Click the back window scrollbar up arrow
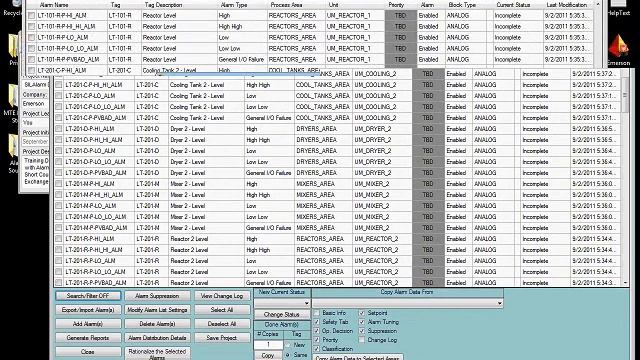Viewport: 640px width, 360px height. [598, 4]
